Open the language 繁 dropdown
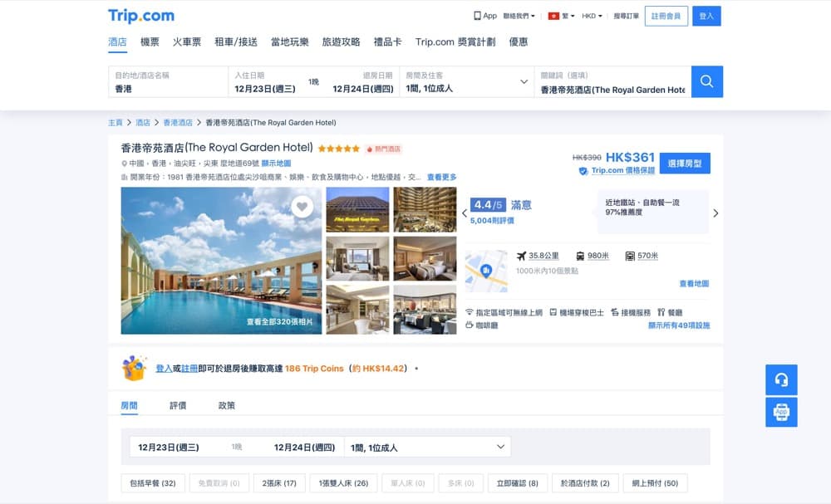The height and width of the screenshot is (504, 831). tap(568, 16)
